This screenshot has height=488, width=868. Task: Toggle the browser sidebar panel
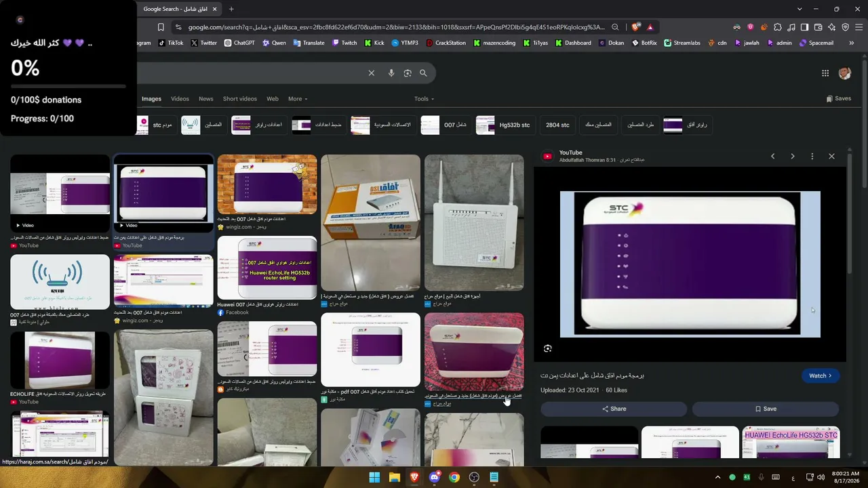pyautogui.click(x=805, y=27)
